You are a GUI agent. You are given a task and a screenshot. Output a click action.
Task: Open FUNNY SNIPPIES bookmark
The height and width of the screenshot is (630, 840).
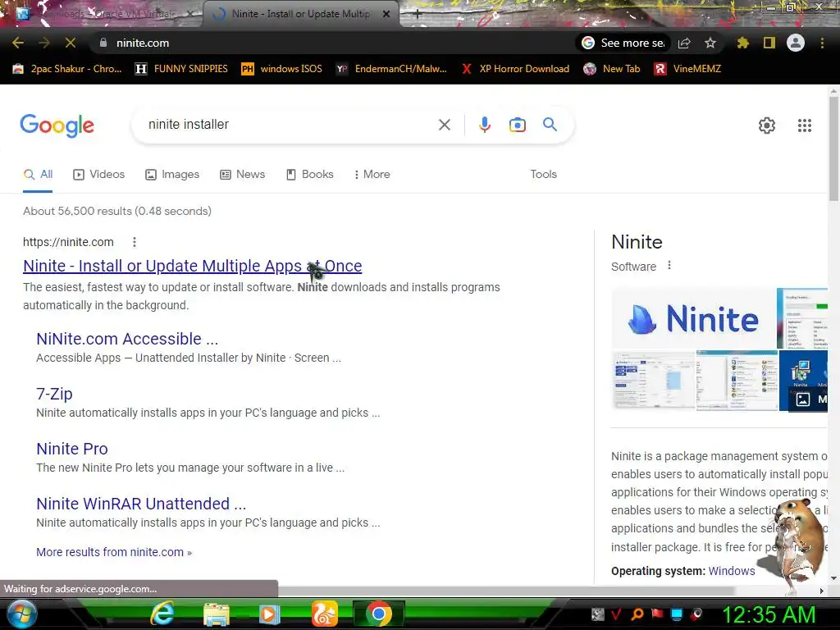(181, 69)
